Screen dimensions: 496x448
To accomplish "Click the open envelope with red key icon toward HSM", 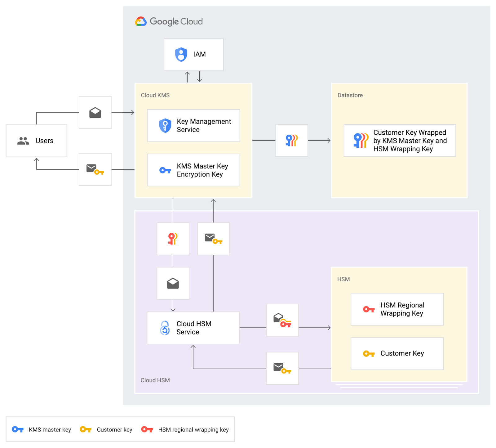I will [x=282, y=320].
